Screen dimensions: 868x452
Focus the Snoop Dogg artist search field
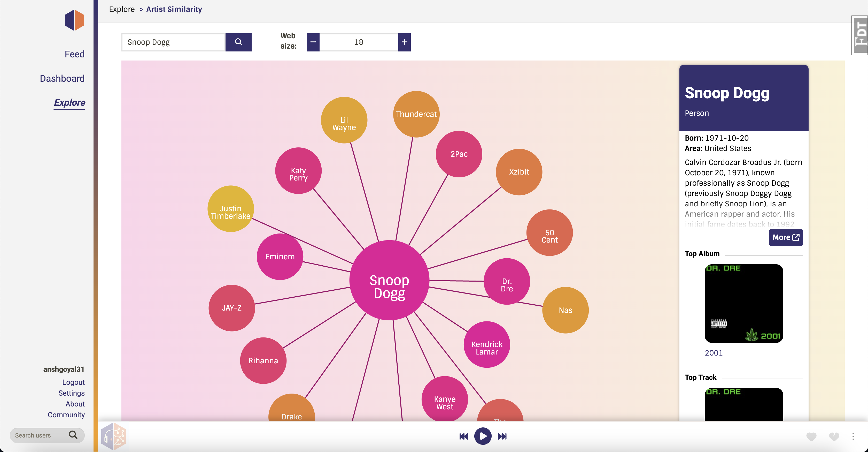pos(173,42)
